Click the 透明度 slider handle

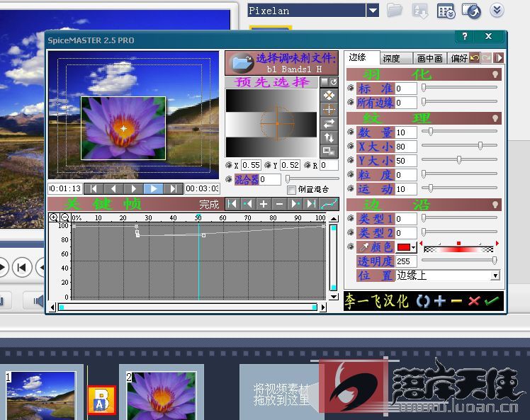click(494, 260)
